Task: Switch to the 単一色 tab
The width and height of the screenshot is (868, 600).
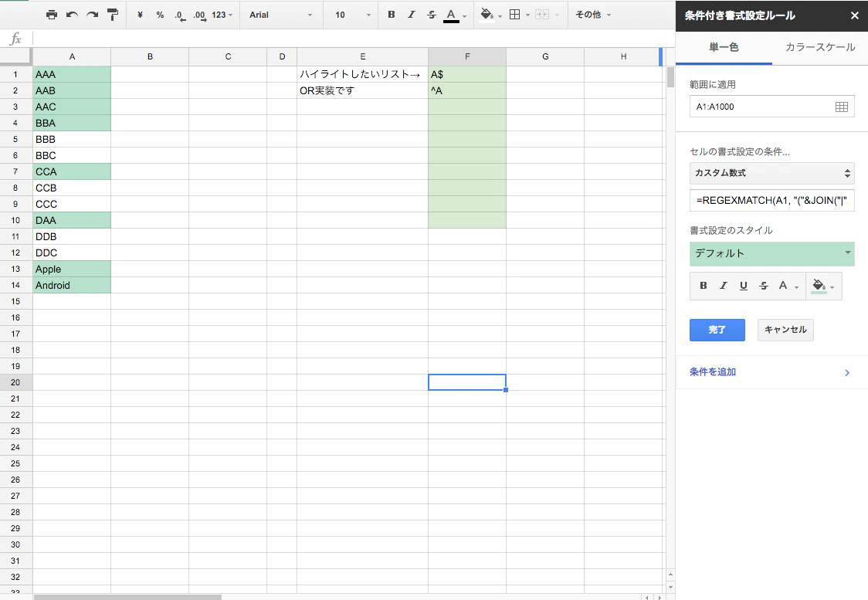Action: 724,48
